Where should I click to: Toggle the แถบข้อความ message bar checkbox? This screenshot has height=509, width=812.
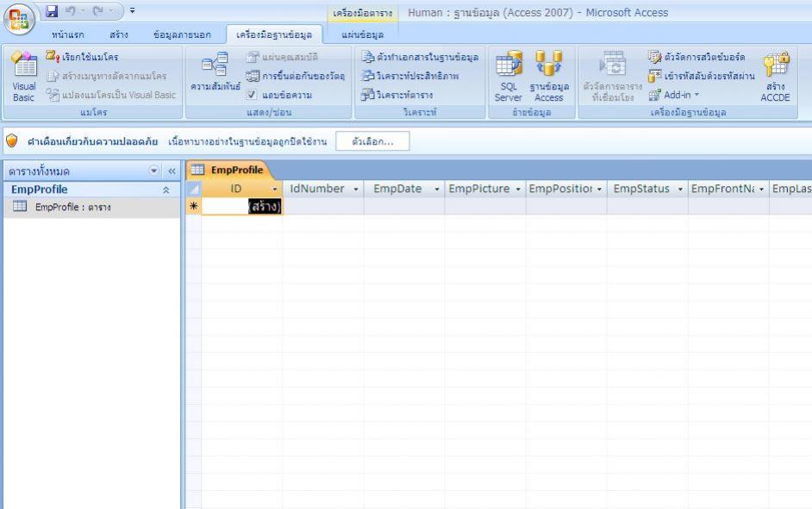(x=252, y=95)
